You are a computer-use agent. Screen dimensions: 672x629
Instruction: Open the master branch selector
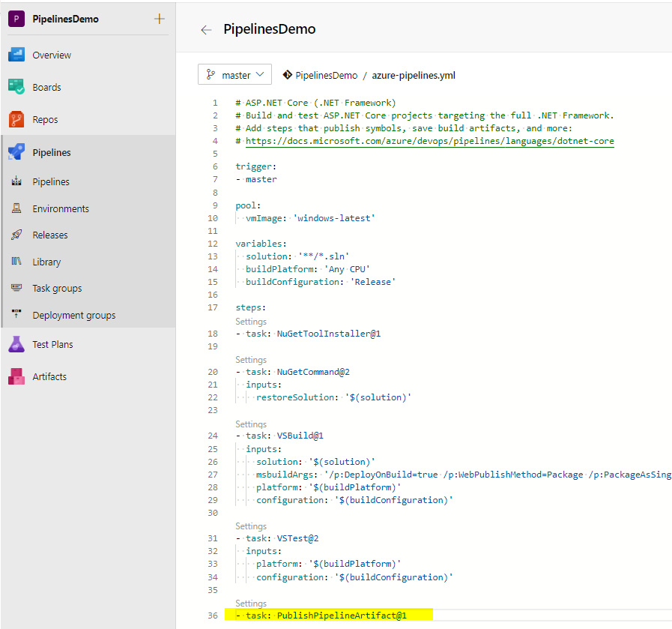[x=234, y=74]
